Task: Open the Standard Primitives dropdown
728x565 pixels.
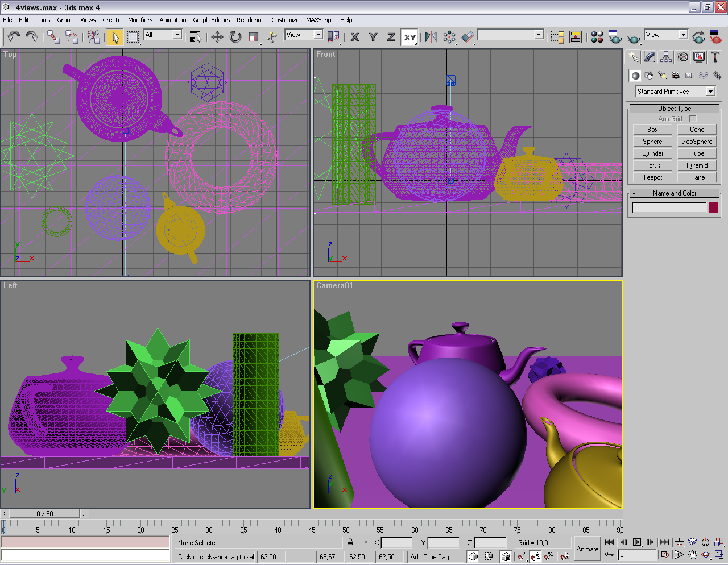Action: tap(710, 92)
